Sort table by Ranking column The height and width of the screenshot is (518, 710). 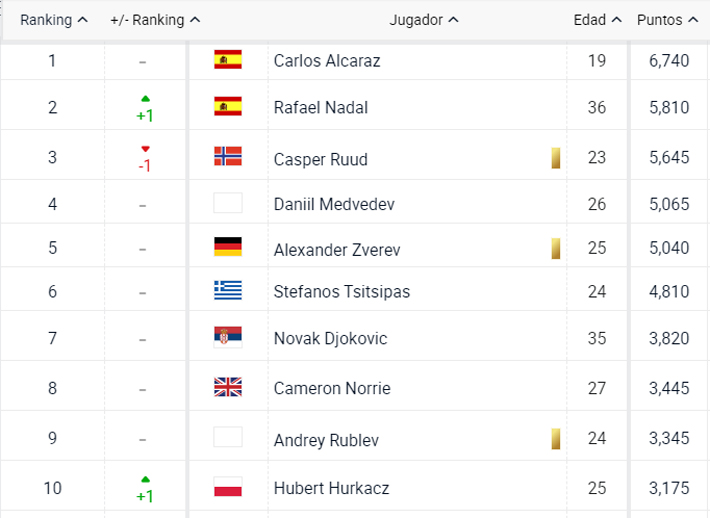click(54, 20)
